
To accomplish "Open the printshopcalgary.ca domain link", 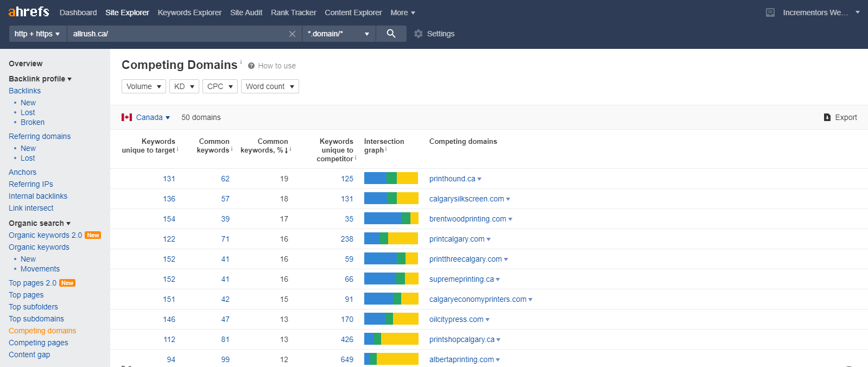I will (x=462, y=339).
